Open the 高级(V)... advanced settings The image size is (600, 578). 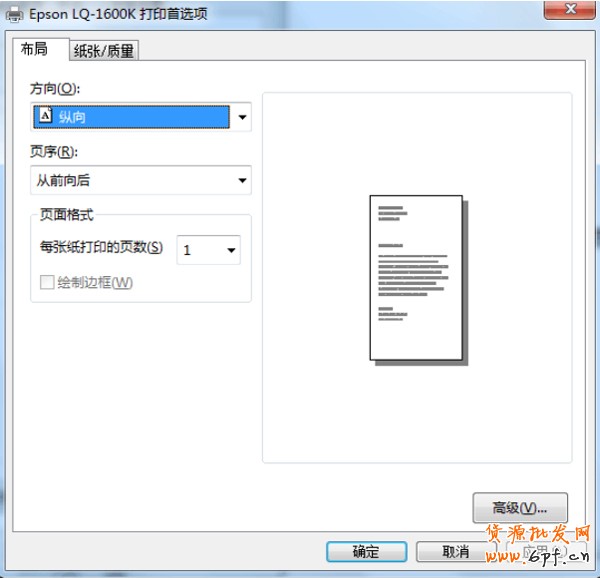point(519,507)
